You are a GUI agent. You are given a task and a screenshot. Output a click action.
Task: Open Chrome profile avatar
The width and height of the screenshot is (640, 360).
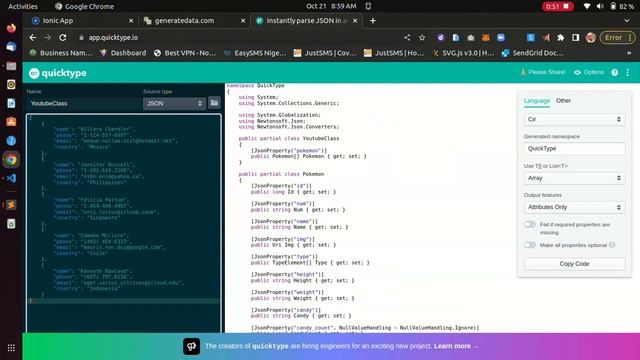point(591,38)
